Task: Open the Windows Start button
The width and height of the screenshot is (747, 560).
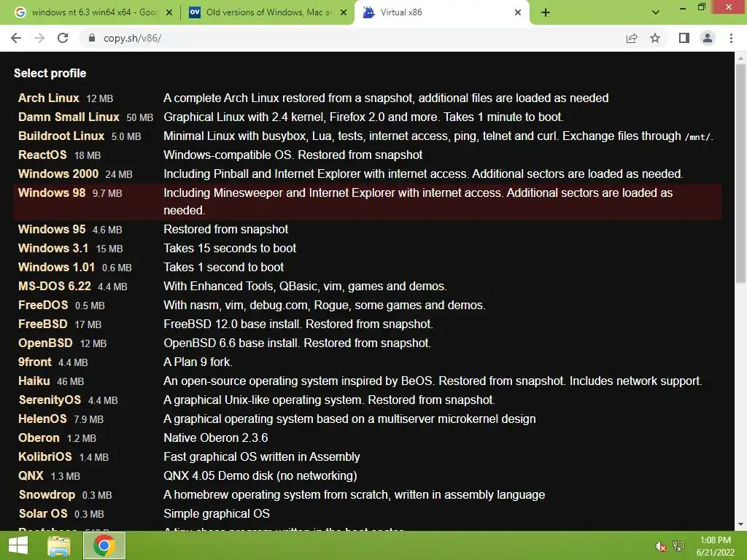Action: (18, 545)
